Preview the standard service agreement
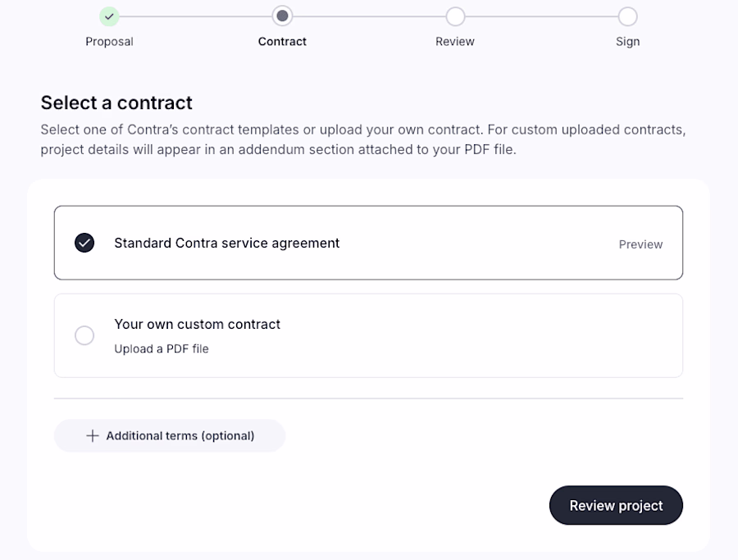738x560 pixels. pos(640,244)
